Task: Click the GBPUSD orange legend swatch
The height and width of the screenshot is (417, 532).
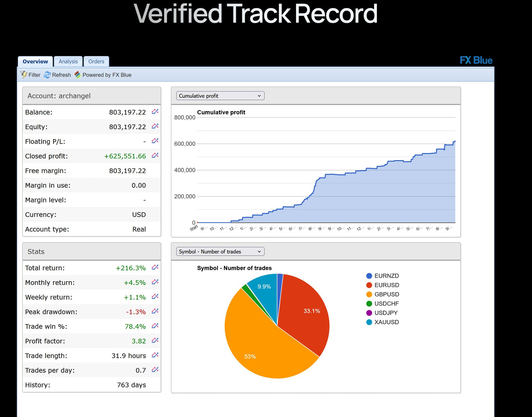Action: (369, 294)
